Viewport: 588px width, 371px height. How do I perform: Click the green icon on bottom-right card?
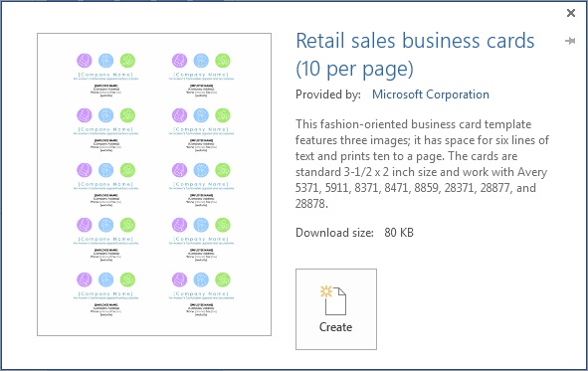point(223,279)
